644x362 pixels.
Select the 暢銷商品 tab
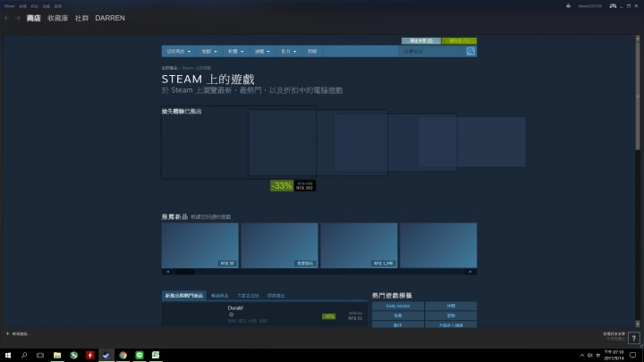point(220,296)
